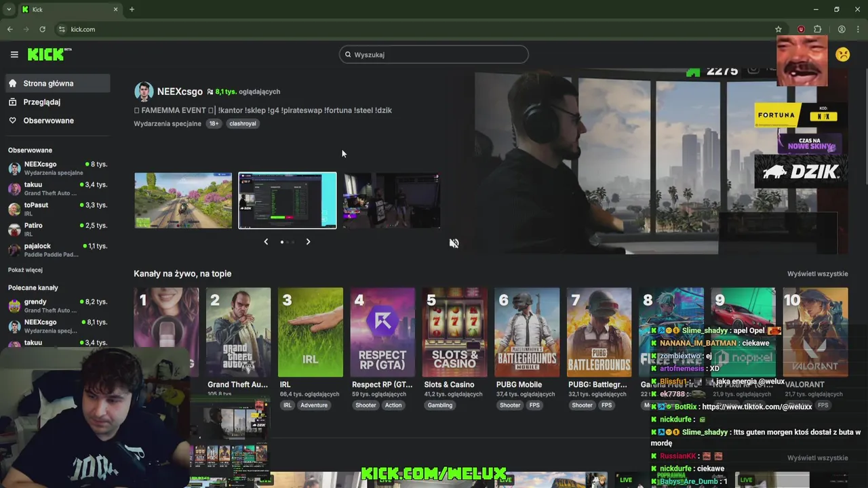Open the first ranked category card
This screenshot has width=868, height=488.
click(x=166, y=332)
